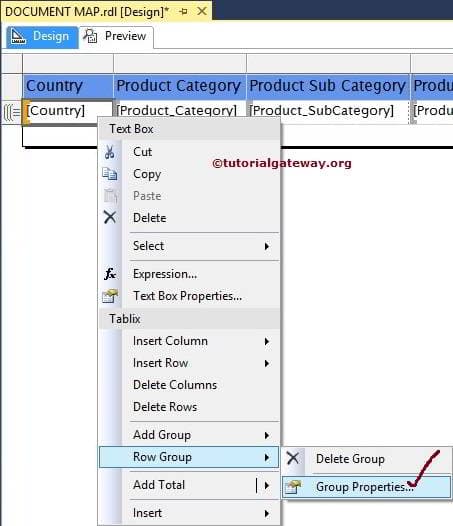The height and width of the screenshot is (526, 453).
Task: Select column handle above Product Sub Category
Action: [328, 63]
